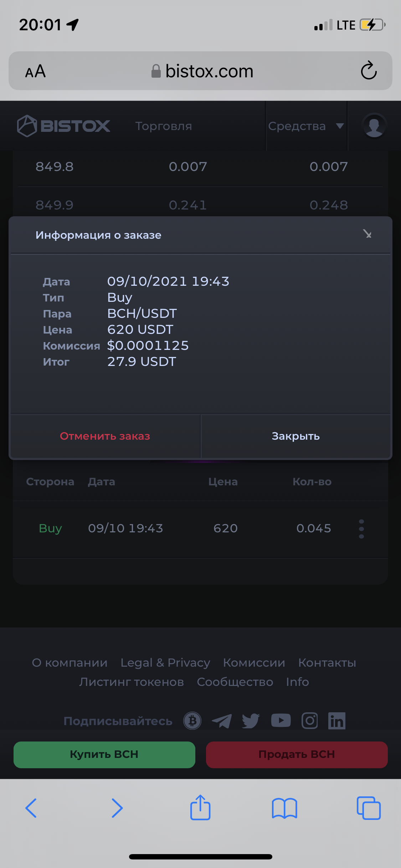Screen dimensions: 401x868
Task: Open the Bitcoin forum icon link
Action: [192, 721]
